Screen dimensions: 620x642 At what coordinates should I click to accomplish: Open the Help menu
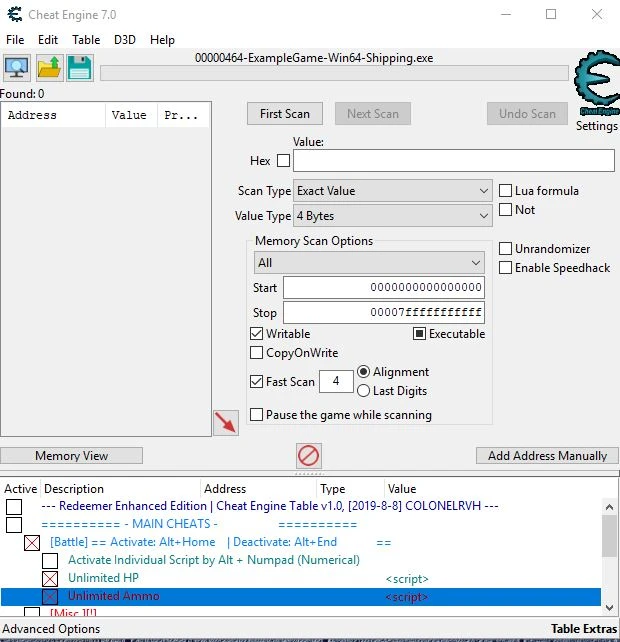(162, 40)
